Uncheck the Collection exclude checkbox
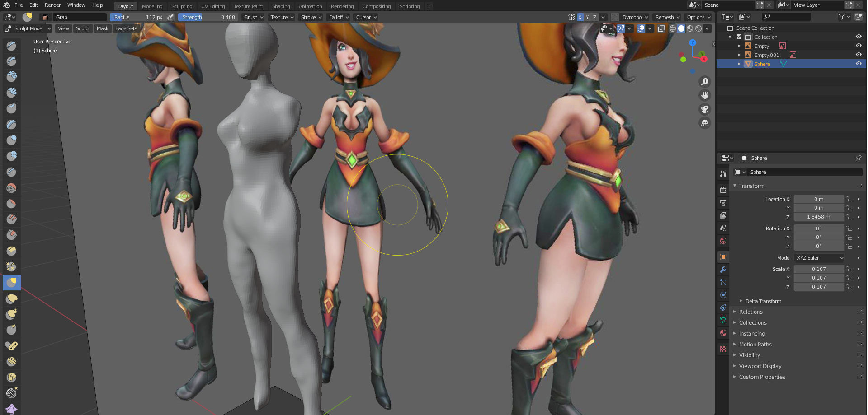Viewport: 868px width, 415px height. click(x=739, y=37)
